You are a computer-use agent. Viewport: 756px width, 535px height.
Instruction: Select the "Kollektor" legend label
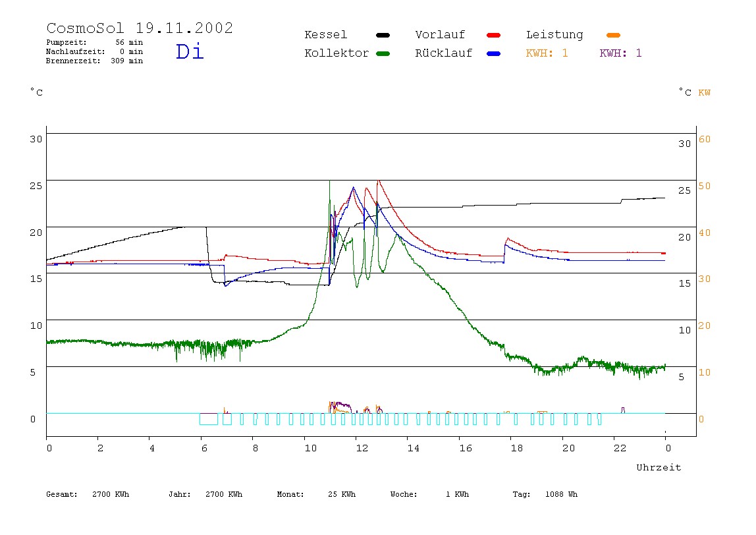337,53
